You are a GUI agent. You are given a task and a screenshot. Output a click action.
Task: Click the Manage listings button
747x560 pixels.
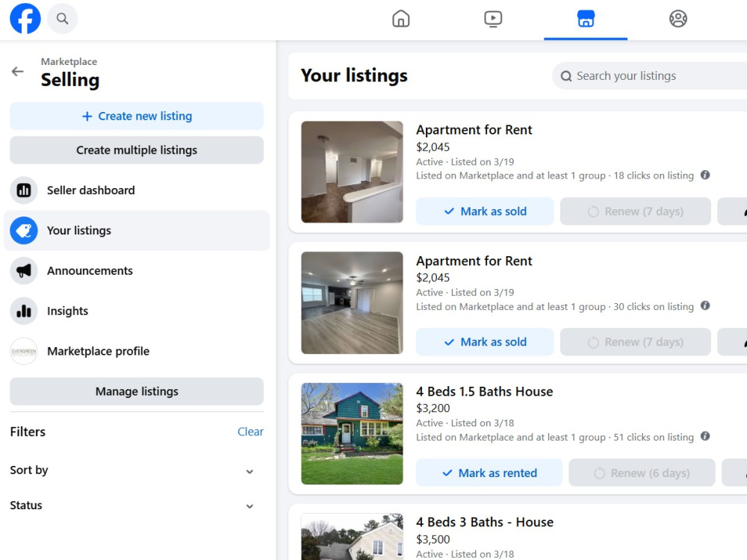[x=137, y=391]
